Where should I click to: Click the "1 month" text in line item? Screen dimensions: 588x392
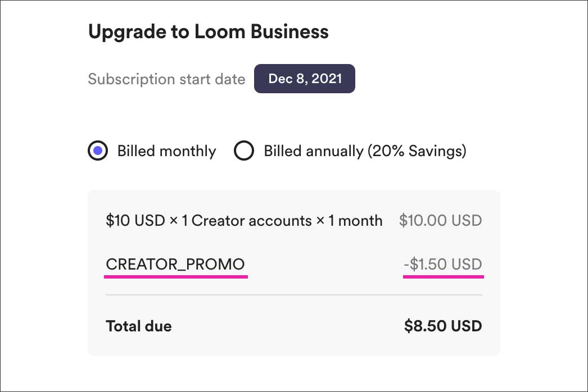point(355,220)
